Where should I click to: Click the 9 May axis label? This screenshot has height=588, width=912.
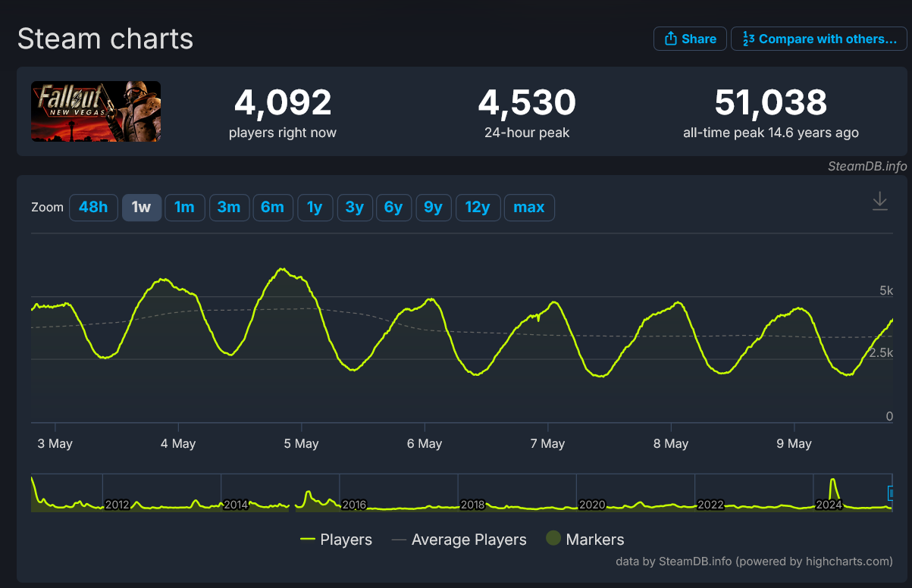click(794, 444)
